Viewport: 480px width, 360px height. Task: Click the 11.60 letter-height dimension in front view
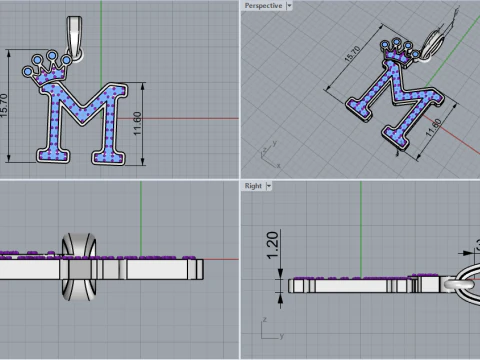[137, 124]
